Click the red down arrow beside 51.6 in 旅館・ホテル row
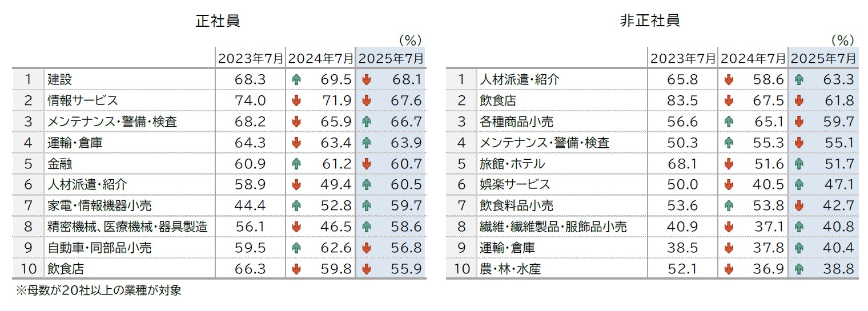868x311 pixels. coord(728,164)
